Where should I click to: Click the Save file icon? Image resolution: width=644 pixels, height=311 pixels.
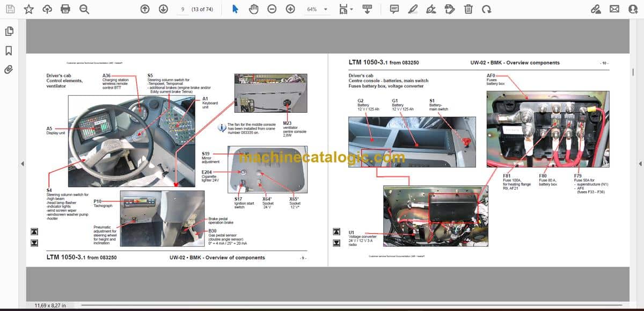click(11, 9)
